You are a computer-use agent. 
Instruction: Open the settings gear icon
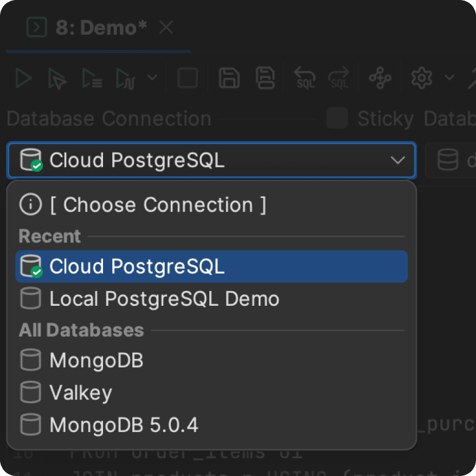pos(421,79)
